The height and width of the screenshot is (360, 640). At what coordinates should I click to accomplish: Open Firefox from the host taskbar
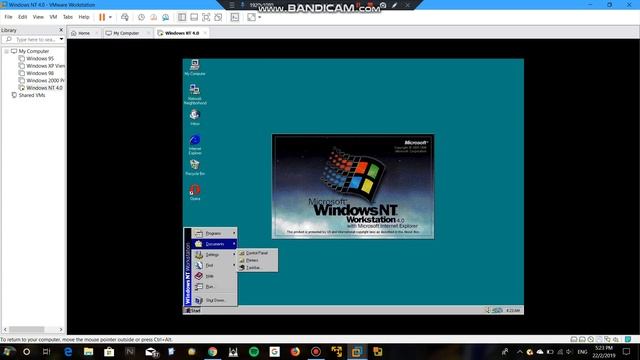[295, 351]
